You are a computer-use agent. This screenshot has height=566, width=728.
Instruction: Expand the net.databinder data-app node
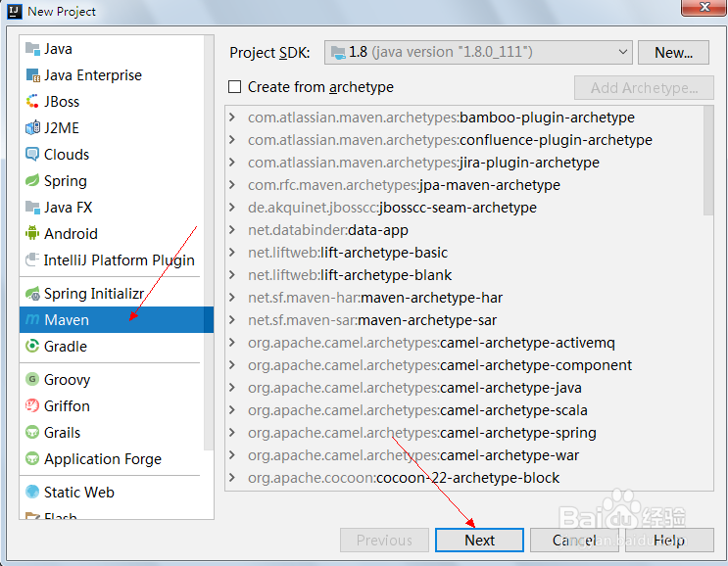tap(232, 230)
